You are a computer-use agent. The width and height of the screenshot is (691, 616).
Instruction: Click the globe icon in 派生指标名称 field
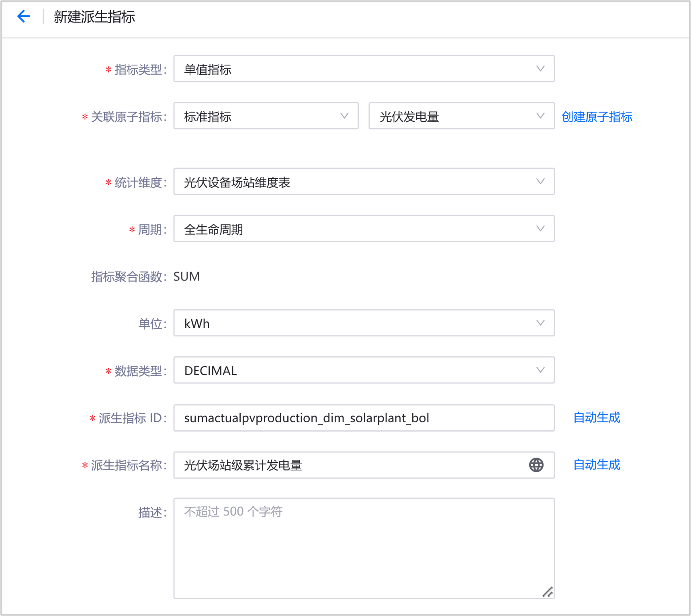(536, 465)
